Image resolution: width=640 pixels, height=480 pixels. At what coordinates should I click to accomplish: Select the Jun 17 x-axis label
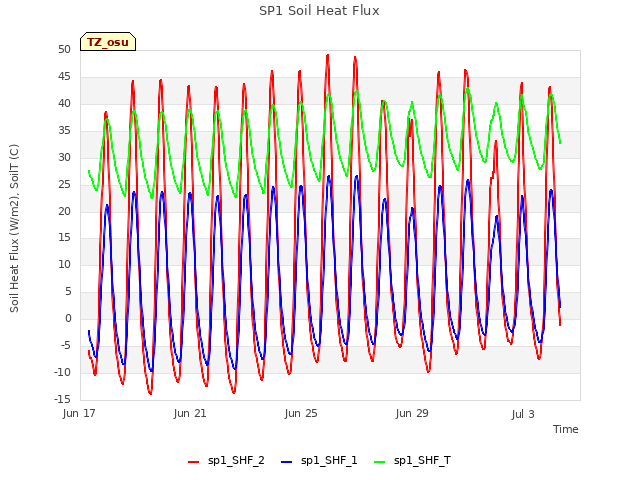(79, 413)
